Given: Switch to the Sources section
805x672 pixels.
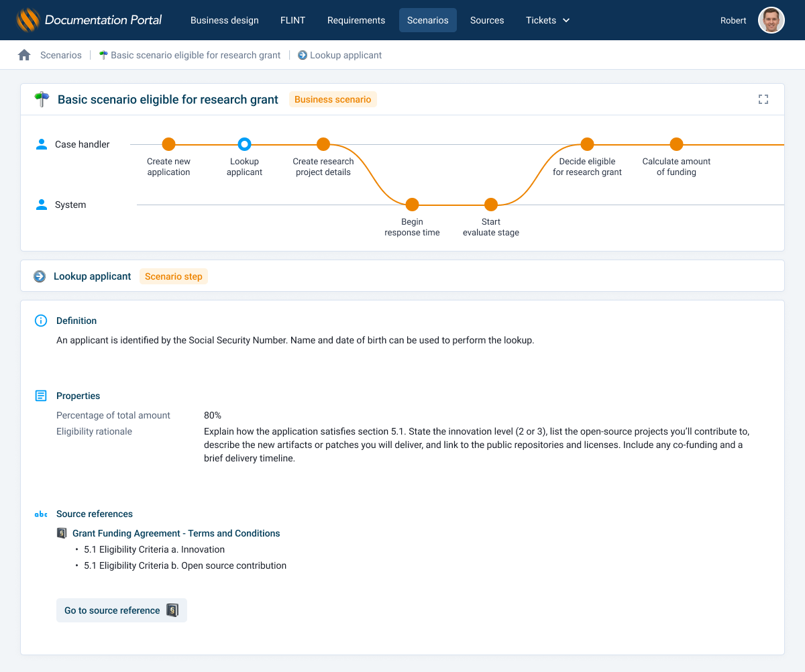Looking at the screenshot, I should [487, 20].
